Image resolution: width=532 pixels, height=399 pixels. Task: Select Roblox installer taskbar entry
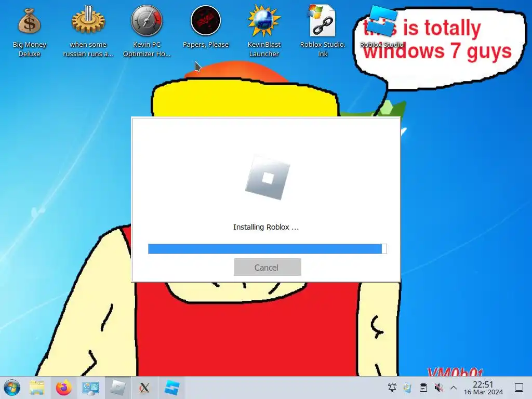click(118, 388)
